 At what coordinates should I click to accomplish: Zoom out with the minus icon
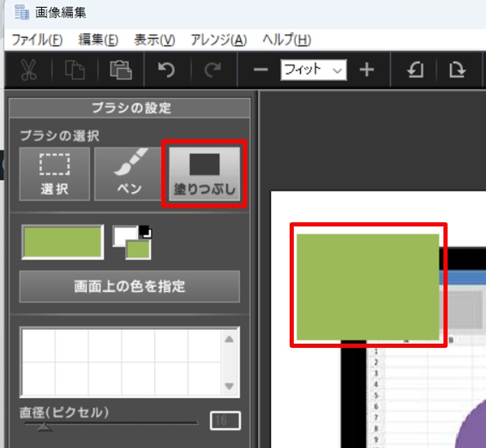click(261, 70)
